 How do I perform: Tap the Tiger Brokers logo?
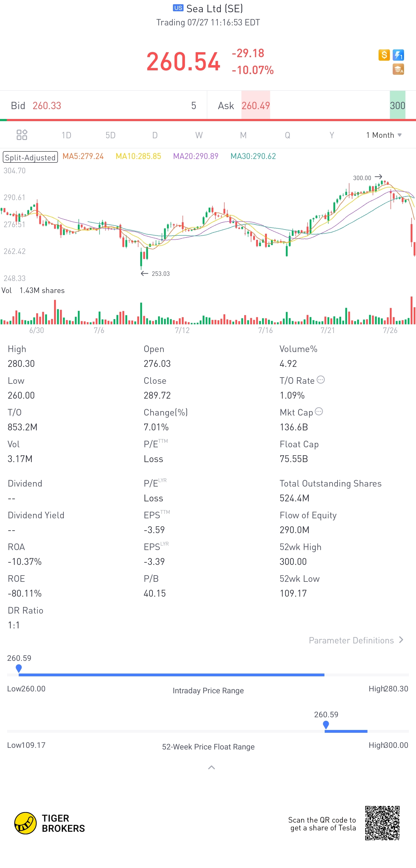50,823
